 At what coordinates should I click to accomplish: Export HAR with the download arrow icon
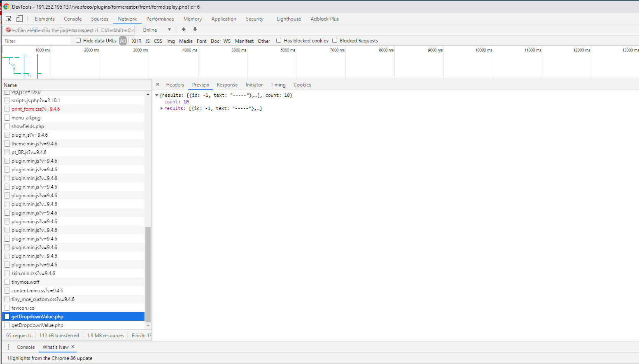click(x=195, y=30)
